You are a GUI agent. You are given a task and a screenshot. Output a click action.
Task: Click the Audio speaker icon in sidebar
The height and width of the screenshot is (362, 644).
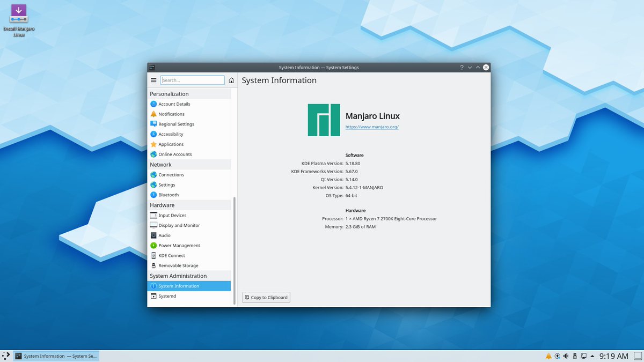click(153, 235)
